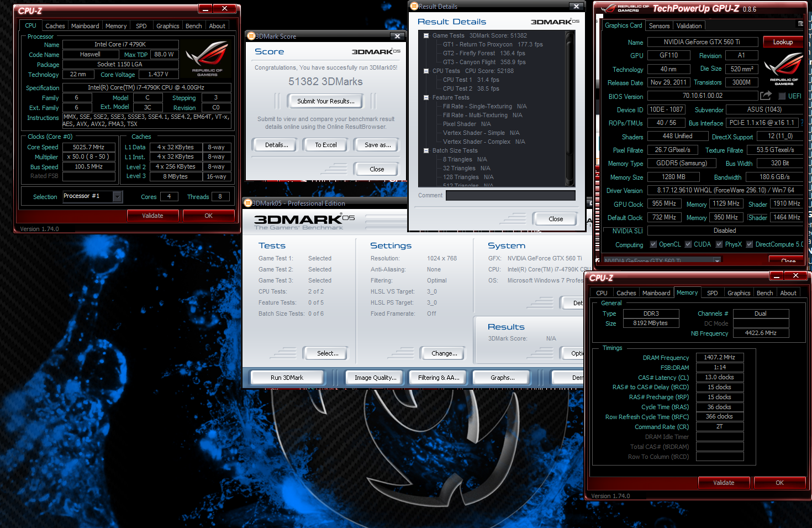812x528 pixels.
Task: Click the NB Frequency value '4422.6 MHz'
Action: pos(761,333)
